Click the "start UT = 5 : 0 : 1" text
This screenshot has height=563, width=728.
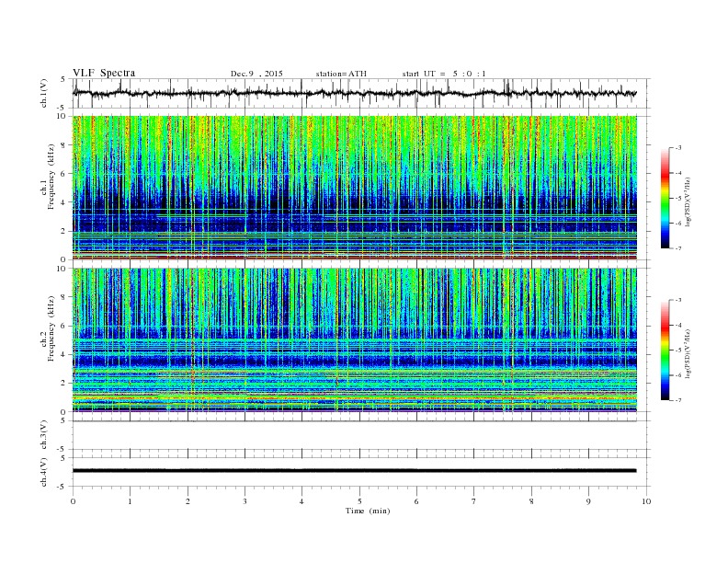tap(444, 74)
